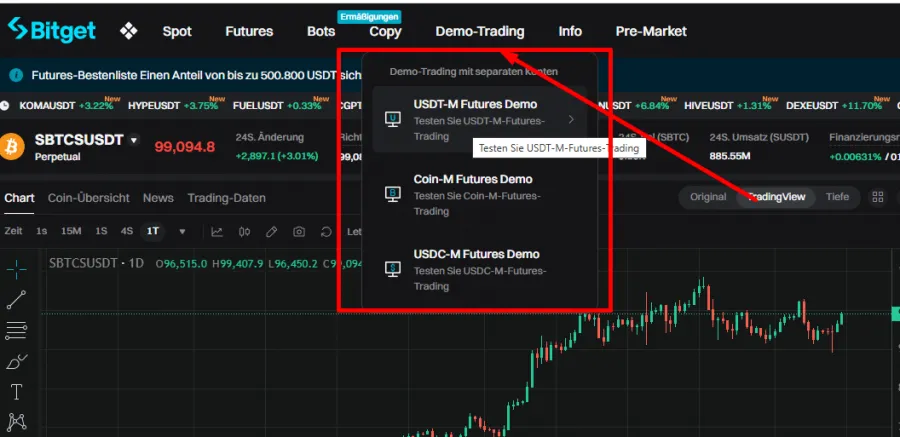Expand the SBTCSUSDT pair selector arrow
This screenshot has height=437, width=900.
(134, 140)
